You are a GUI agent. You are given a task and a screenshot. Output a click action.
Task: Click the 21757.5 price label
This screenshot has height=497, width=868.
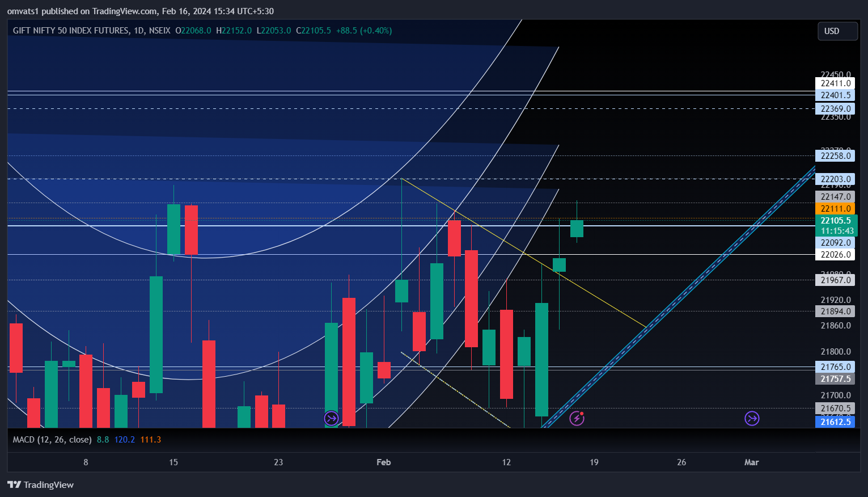tap(835, 379)
